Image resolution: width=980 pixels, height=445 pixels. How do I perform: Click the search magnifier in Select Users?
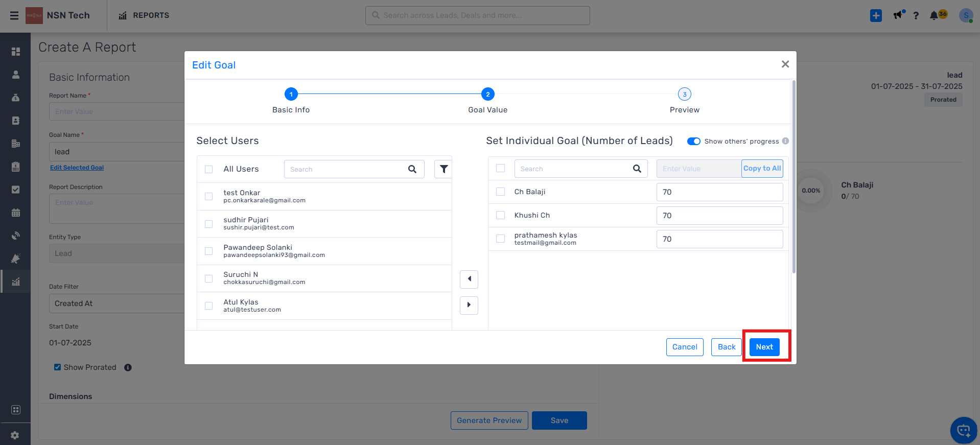(412, 169)
